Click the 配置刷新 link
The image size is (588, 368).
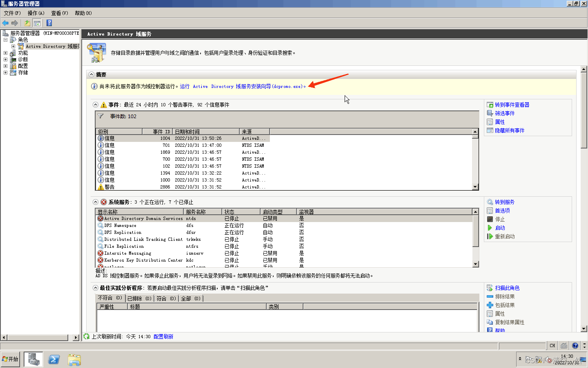click(163, 337)
